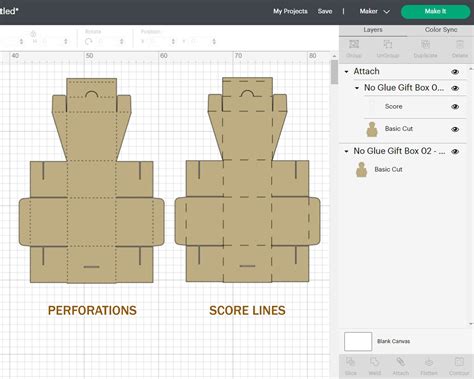Click the canvas vertical scrollbar thumb
Image resolution: width=474 pixels, height=379 pixels.
point(334,72)
